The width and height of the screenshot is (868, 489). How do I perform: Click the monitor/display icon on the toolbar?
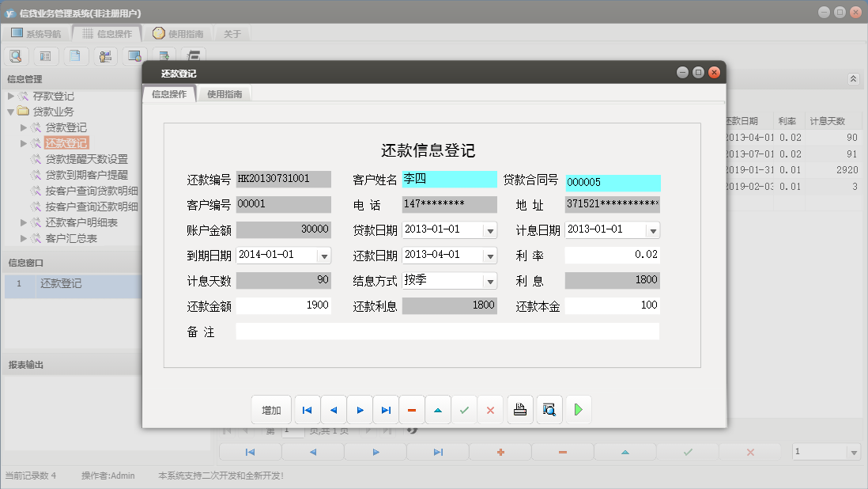click(x=134, y=55)
